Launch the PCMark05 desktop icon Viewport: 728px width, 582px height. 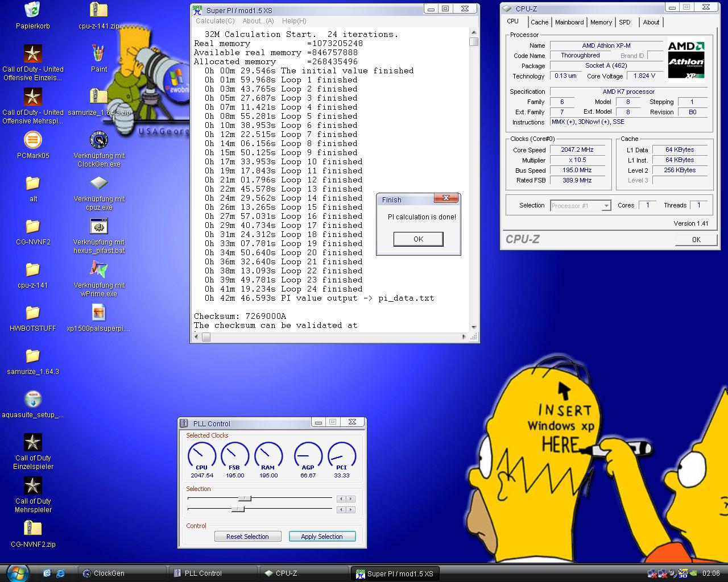pos(32,140)
